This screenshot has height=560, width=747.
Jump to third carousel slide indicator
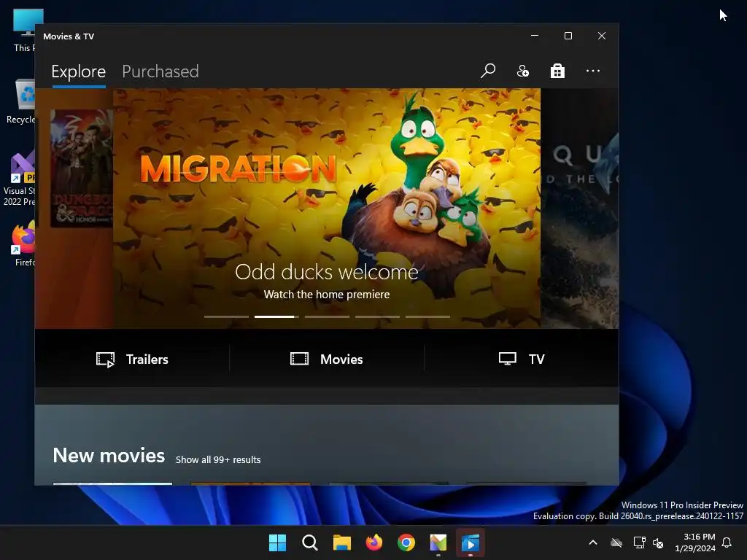(x=327, y=316)
